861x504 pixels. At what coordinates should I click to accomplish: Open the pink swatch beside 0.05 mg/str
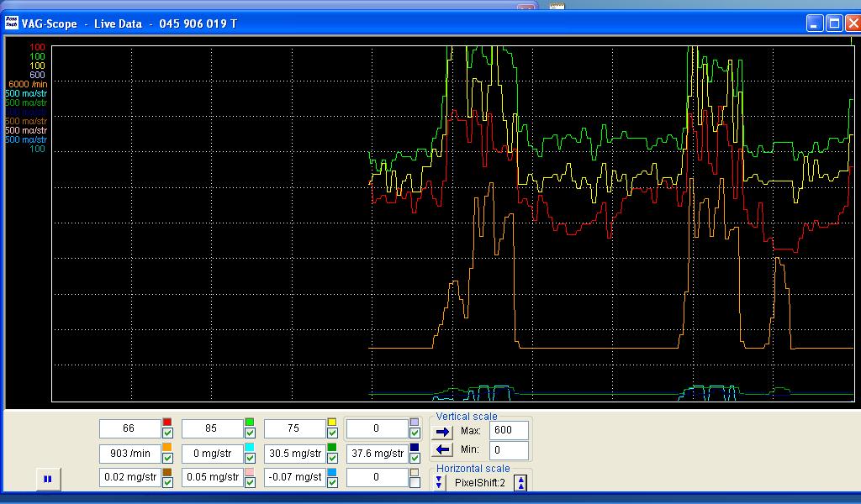pos(249,471)
